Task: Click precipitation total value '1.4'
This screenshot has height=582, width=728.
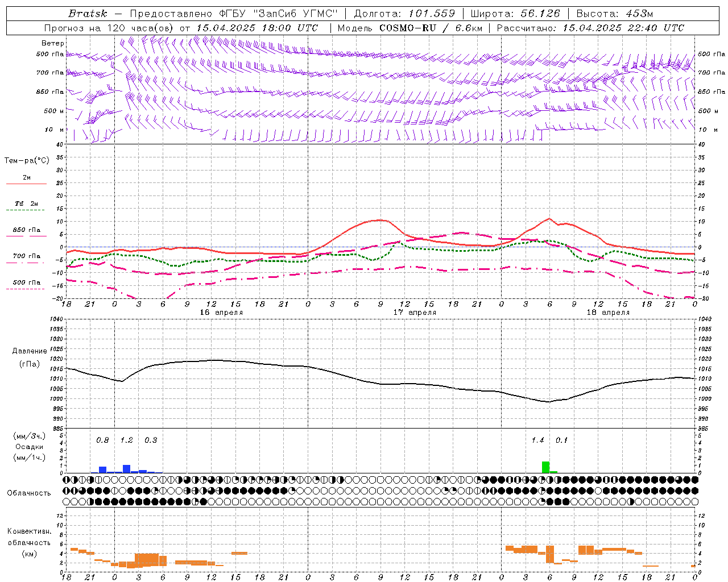Action: [x=537, y=440]
